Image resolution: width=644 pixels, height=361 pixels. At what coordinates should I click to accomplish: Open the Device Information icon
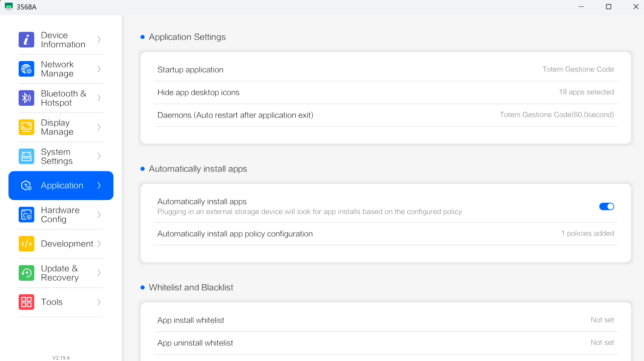26,40
